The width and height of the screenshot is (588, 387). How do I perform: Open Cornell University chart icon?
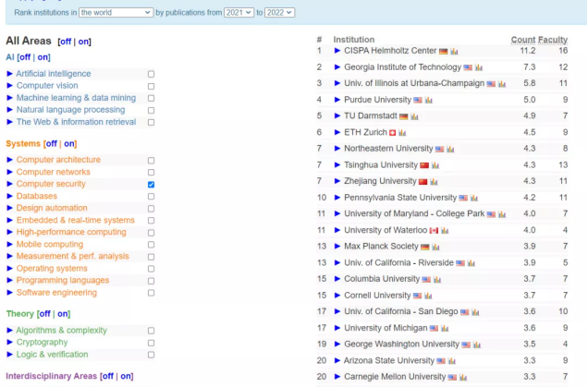[428, 296]
